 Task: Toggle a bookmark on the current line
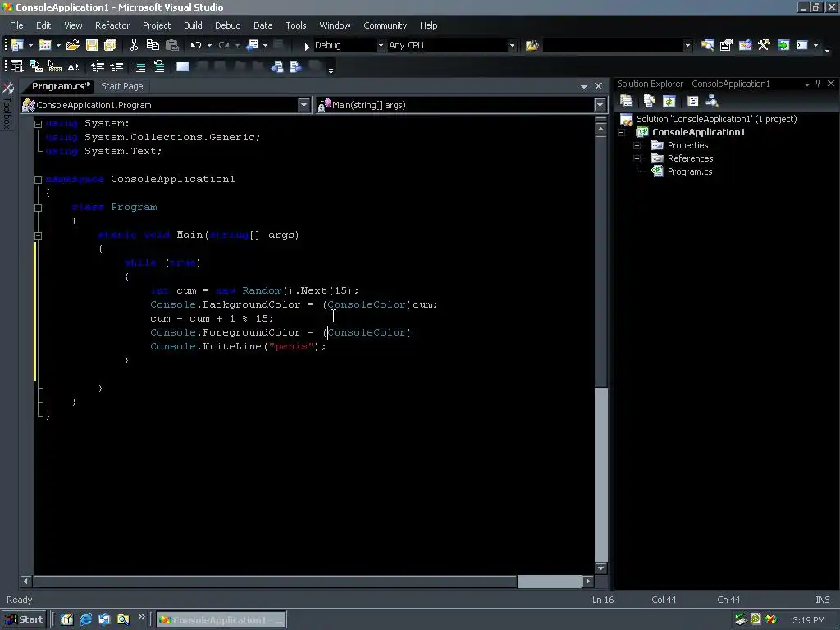click(x=183, y=66)
